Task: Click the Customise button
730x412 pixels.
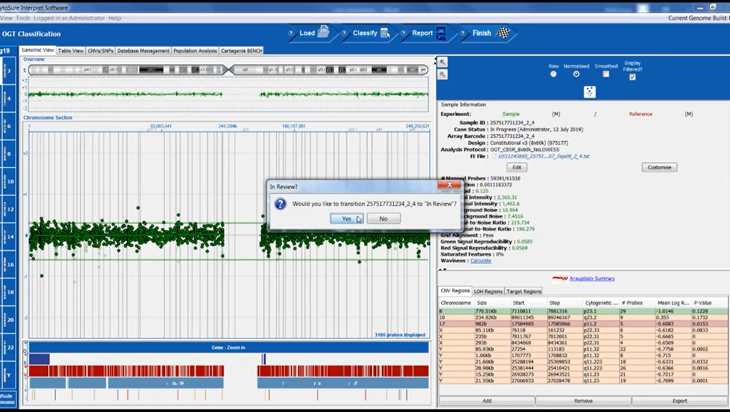Action: [x=659, y=167]
